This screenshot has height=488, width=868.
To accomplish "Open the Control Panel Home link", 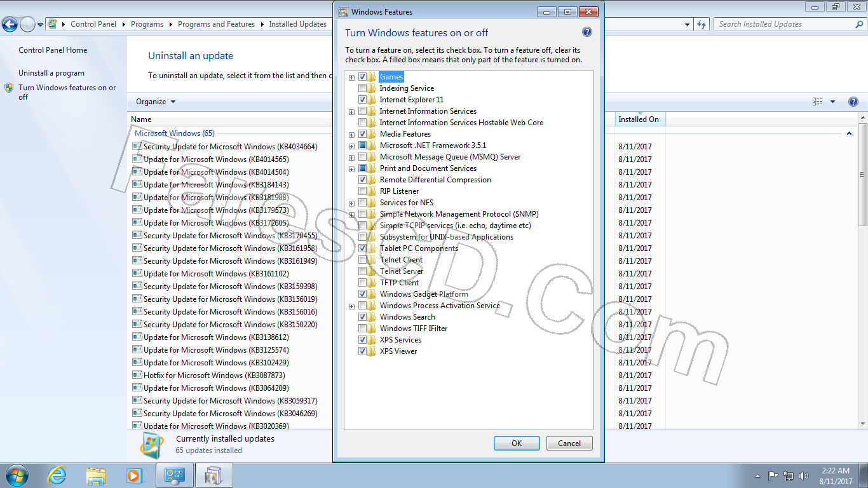I will (x=53, y=50).
